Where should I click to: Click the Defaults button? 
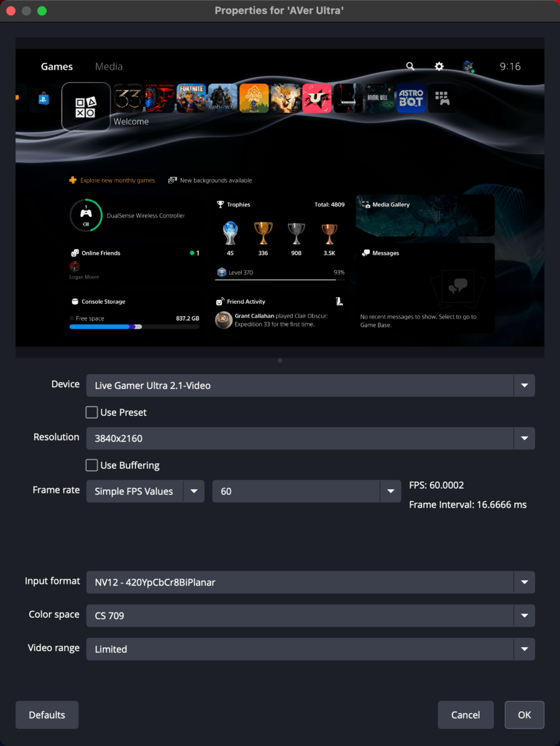[x=47, y=715]
